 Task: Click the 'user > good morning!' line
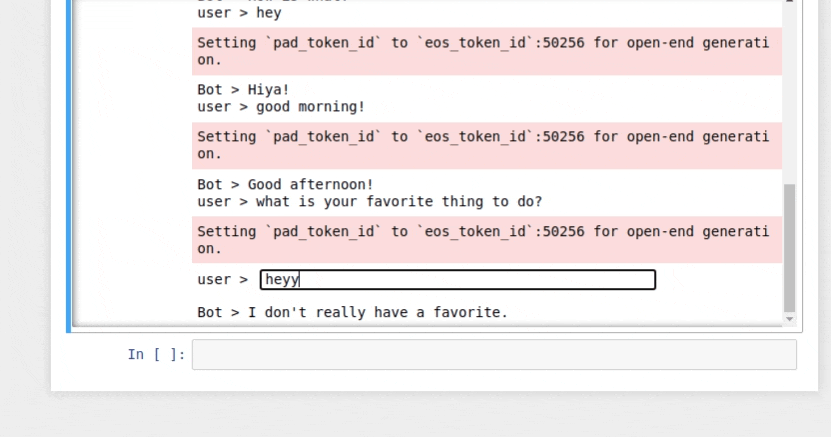coord(281,106)
